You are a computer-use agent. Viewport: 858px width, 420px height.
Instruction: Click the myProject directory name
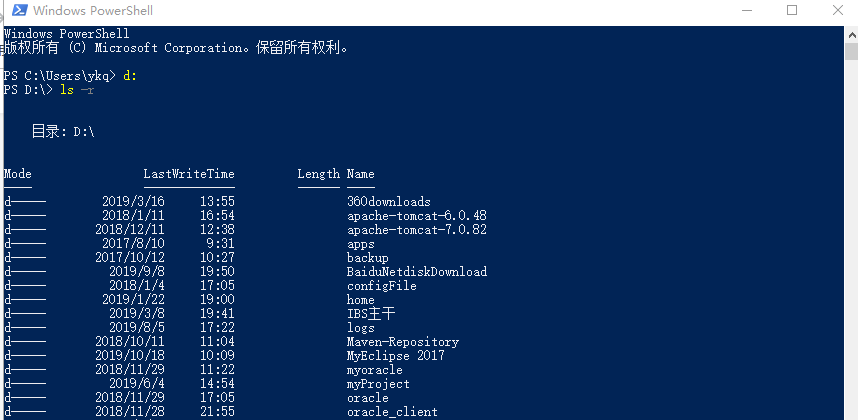(378, 384)
